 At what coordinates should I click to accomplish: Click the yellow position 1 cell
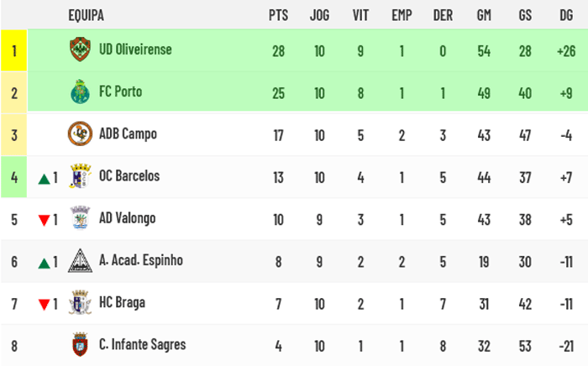[x=14, y=50]
